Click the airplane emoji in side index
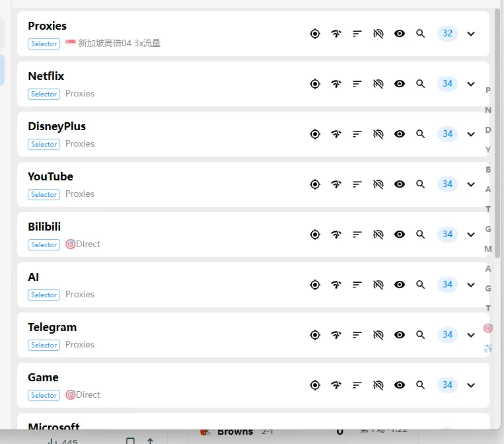This screenshot has height=444, width=504. point(488,348)
